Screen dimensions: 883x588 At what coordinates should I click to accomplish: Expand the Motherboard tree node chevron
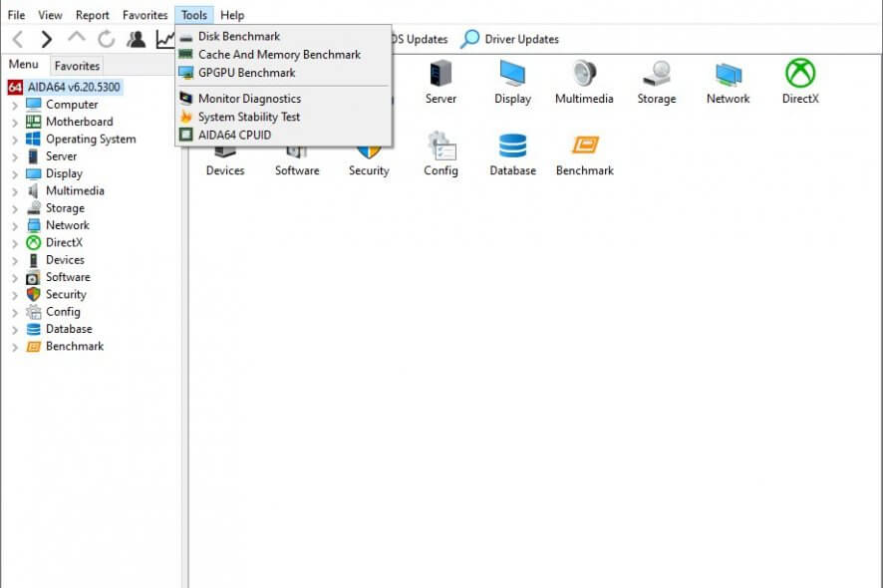coord(15,123)
